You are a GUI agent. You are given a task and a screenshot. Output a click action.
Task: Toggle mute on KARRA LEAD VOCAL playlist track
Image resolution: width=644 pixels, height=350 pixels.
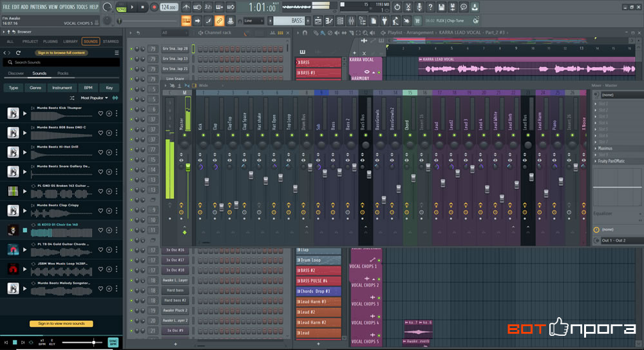click(x=379, y=72)
